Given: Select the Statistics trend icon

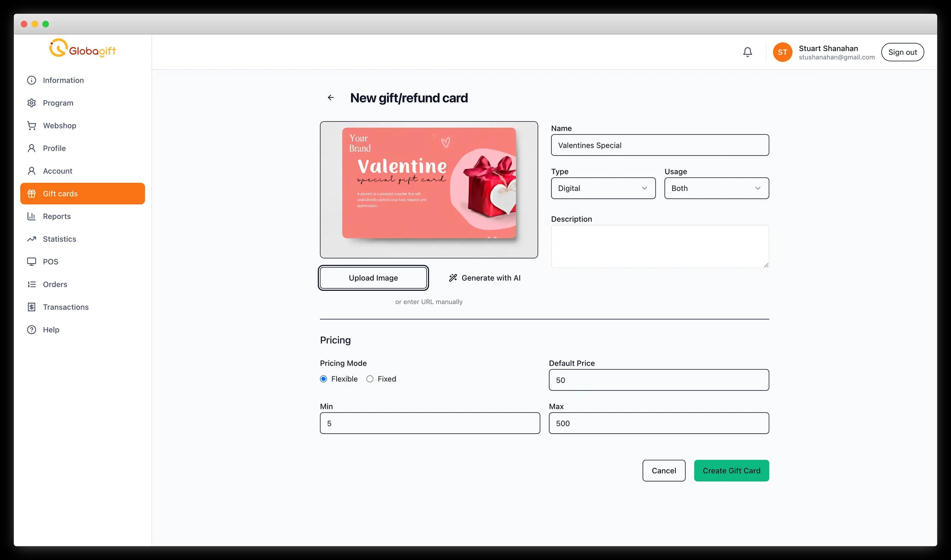Looking at the screenshot, I should pos(32,239).
